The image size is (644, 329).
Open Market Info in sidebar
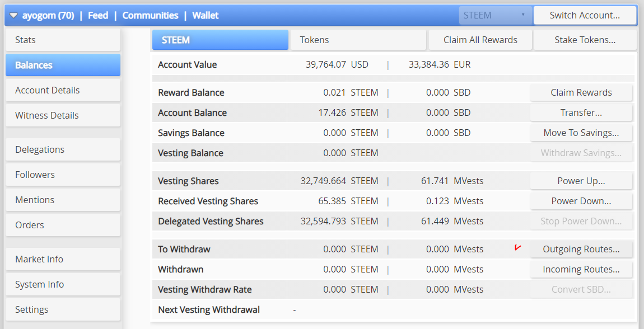(63, 259)
